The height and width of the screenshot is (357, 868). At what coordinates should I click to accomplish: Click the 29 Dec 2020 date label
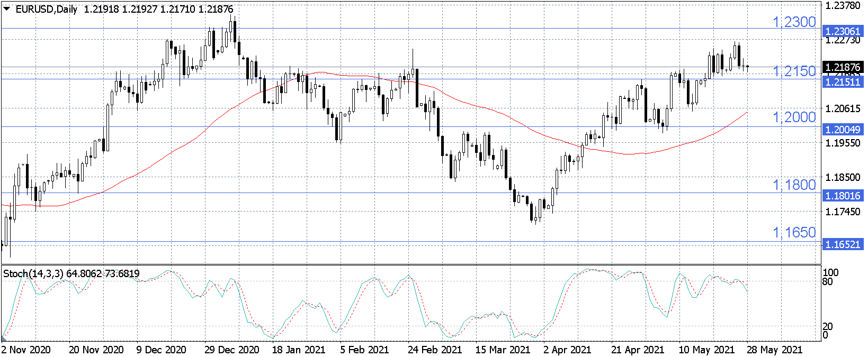click(x=232, y=350)
